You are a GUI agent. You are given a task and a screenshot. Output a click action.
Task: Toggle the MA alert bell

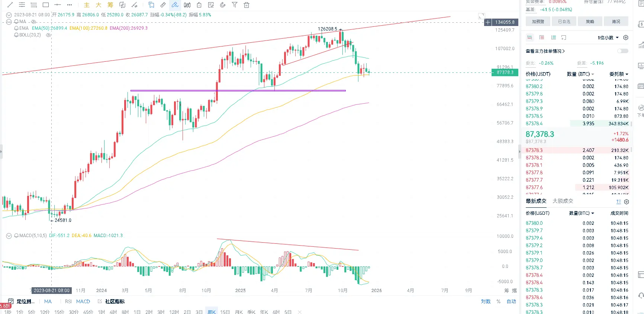(16, 22)
